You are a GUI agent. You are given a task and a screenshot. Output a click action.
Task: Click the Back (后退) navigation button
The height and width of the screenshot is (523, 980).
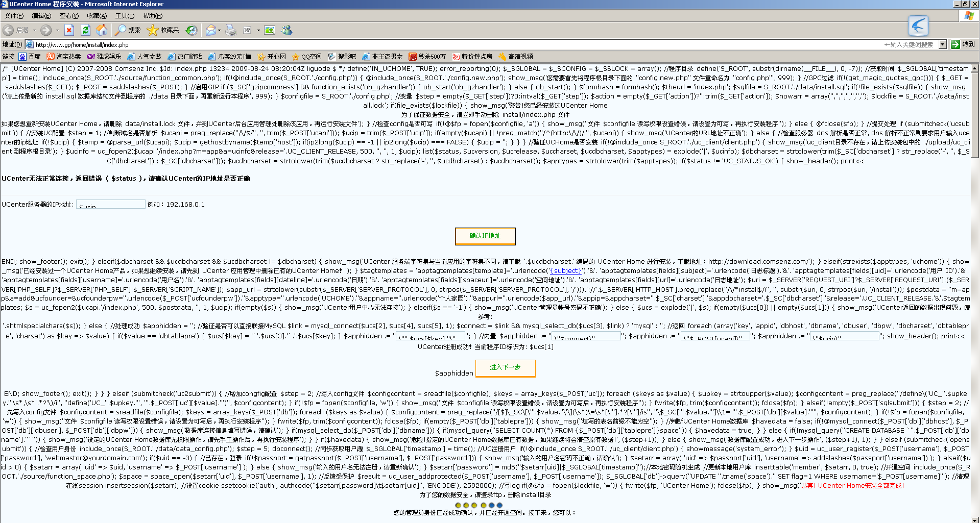pyautogui.click(x=16, y=30)
